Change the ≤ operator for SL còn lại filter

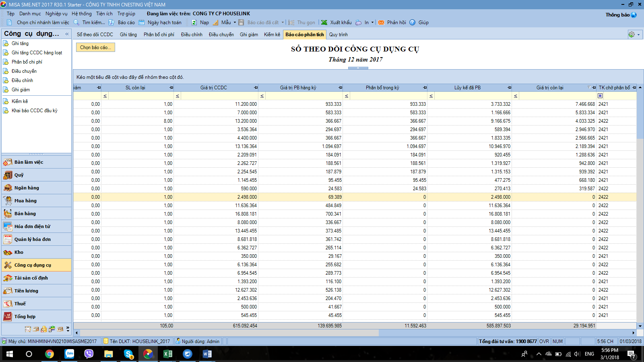point(105,96)
